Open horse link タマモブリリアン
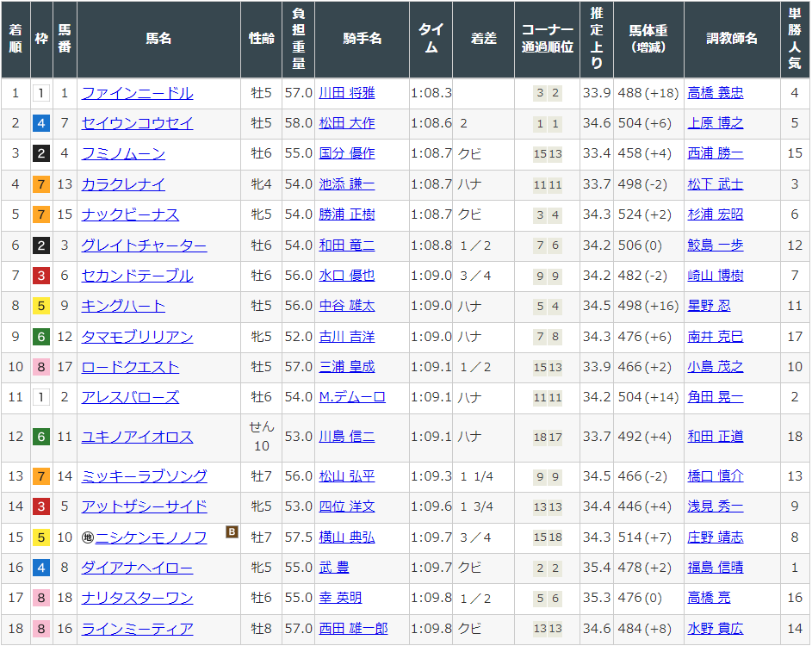This screenshot has width=812, height=646. click(x=137, y=337)
